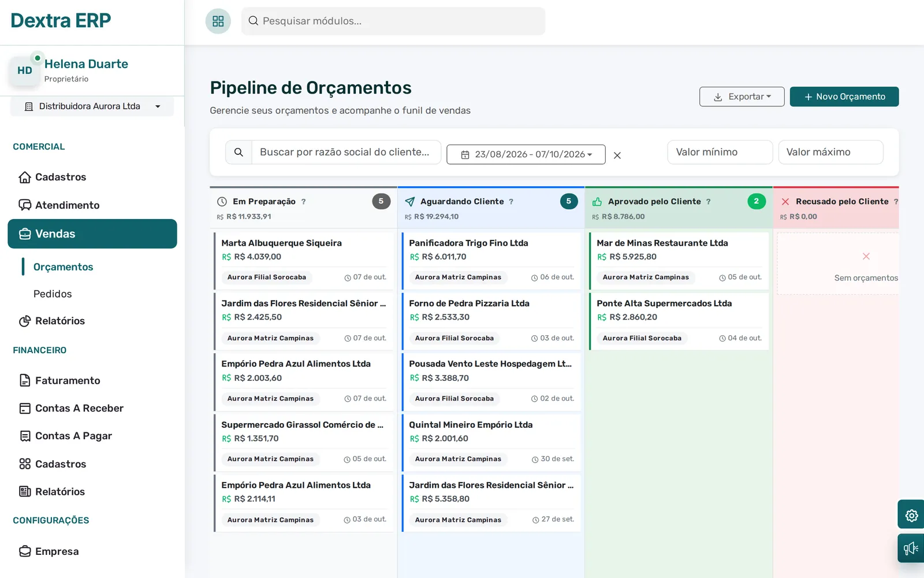This screenshot has width=924, height=578.
Task: Open Cadastros under Comercial
Action: click(92, 177)
